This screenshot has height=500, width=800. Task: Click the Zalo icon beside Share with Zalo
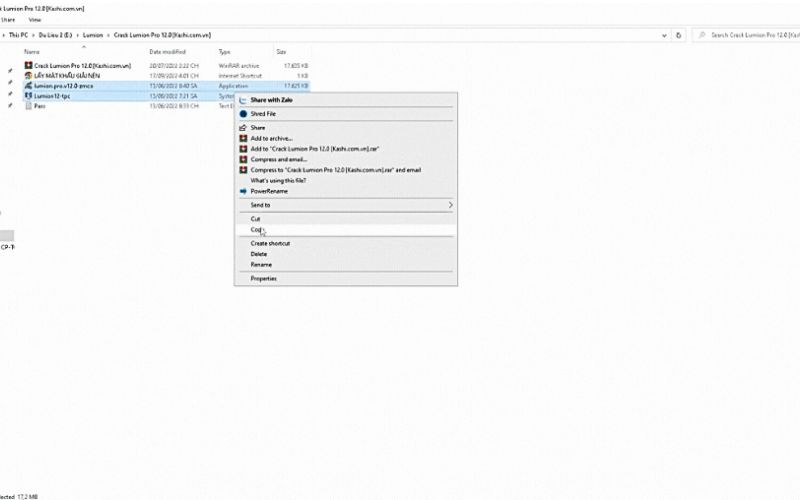pyautogui.click(x=243, y=100)
